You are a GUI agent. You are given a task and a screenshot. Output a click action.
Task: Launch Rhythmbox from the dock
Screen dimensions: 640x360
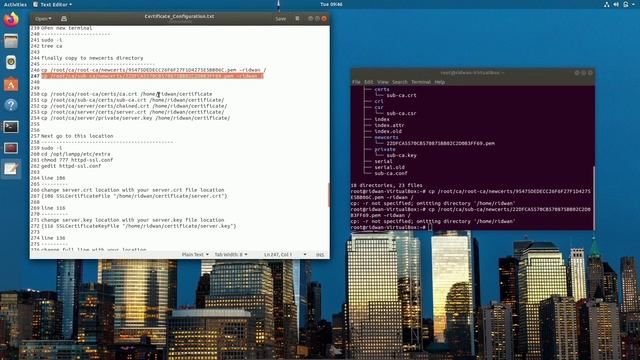(11, 62)
